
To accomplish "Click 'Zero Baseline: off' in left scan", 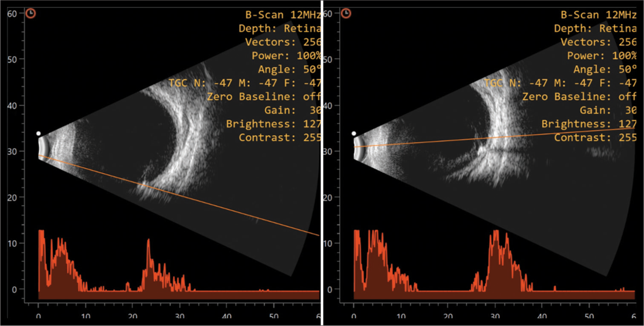I will (264, 97).
